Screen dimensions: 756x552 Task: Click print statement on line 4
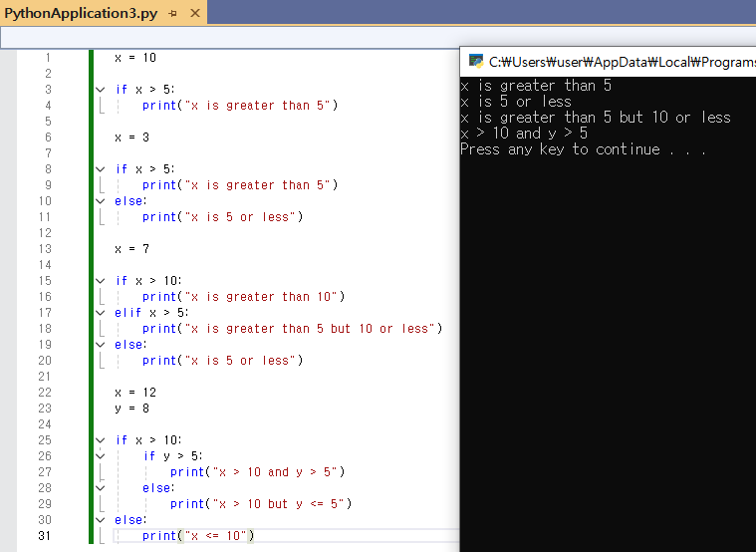[x=240, y=106]
